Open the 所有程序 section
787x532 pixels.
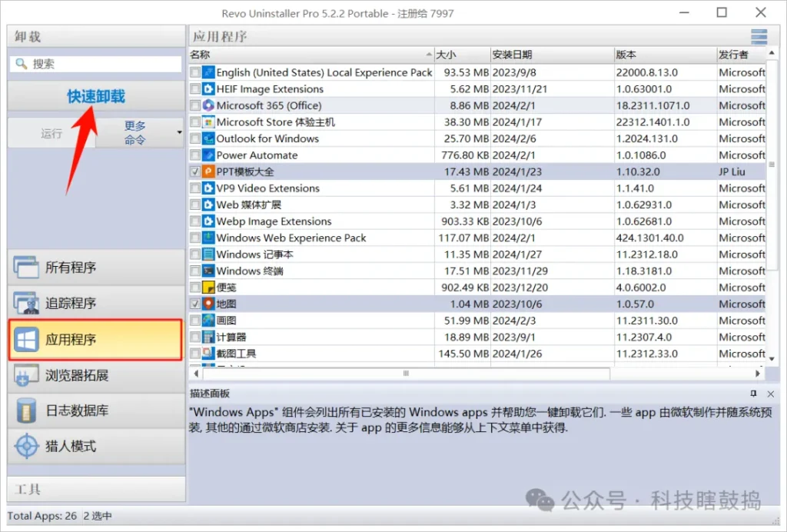coord(96,268)
